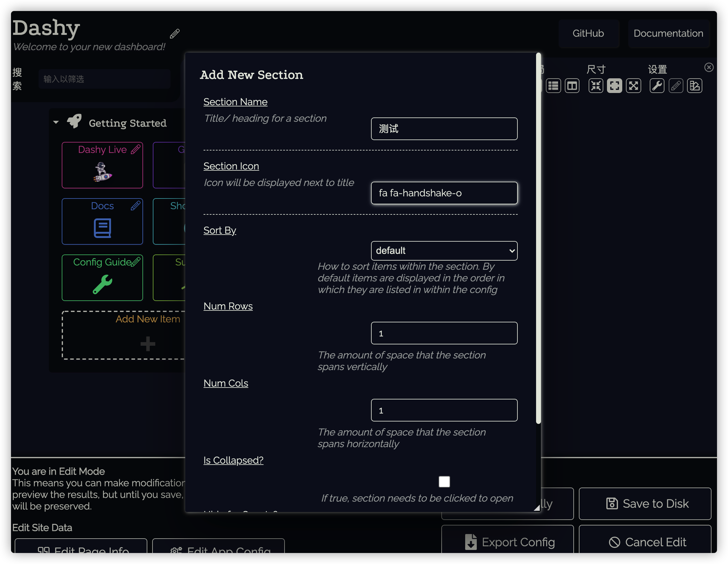Open the Documentation nav link

(x=668, y=33)
